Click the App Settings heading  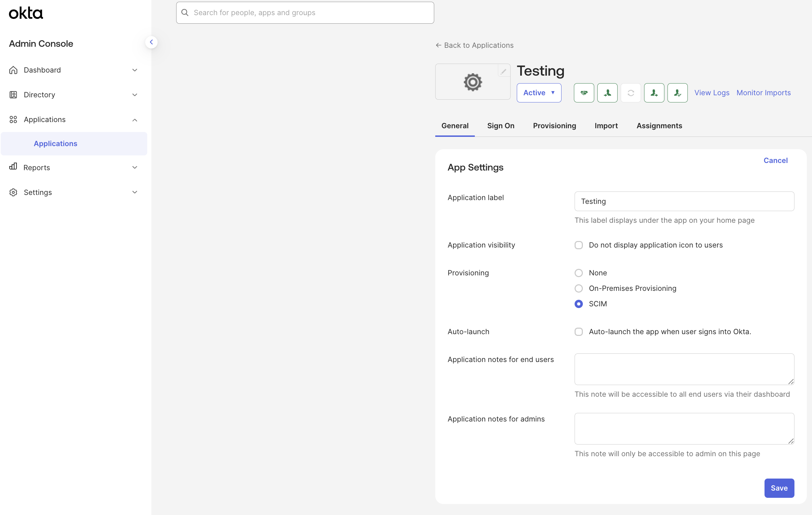pos(475,167)
